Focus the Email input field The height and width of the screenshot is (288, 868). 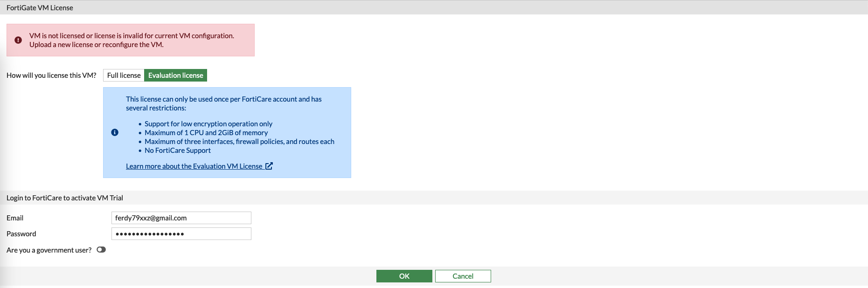point(181,218)
